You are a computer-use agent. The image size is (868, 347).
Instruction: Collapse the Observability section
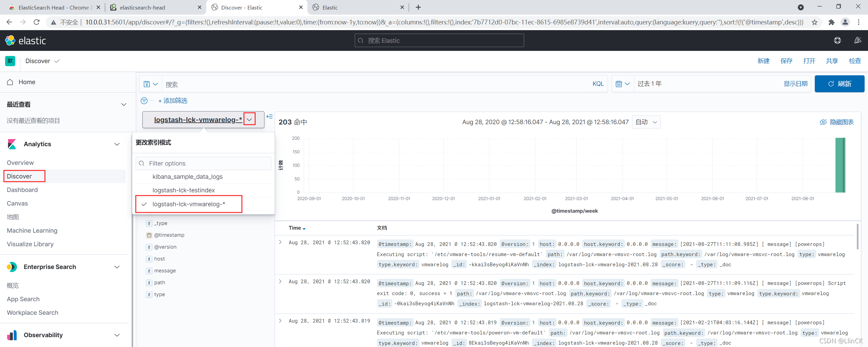tap(117, 335)
